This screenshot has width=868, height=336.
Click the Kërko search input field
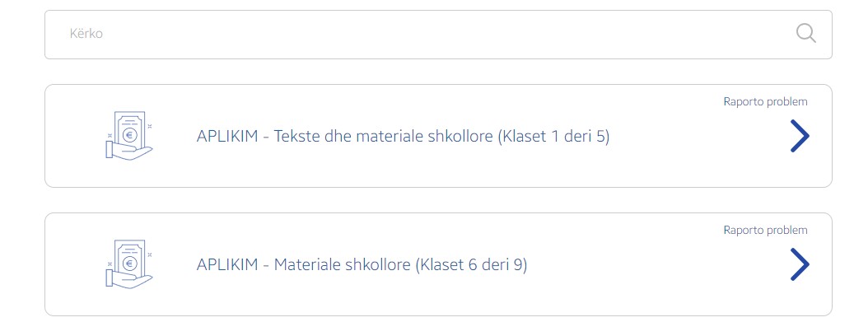coord(438,35)
